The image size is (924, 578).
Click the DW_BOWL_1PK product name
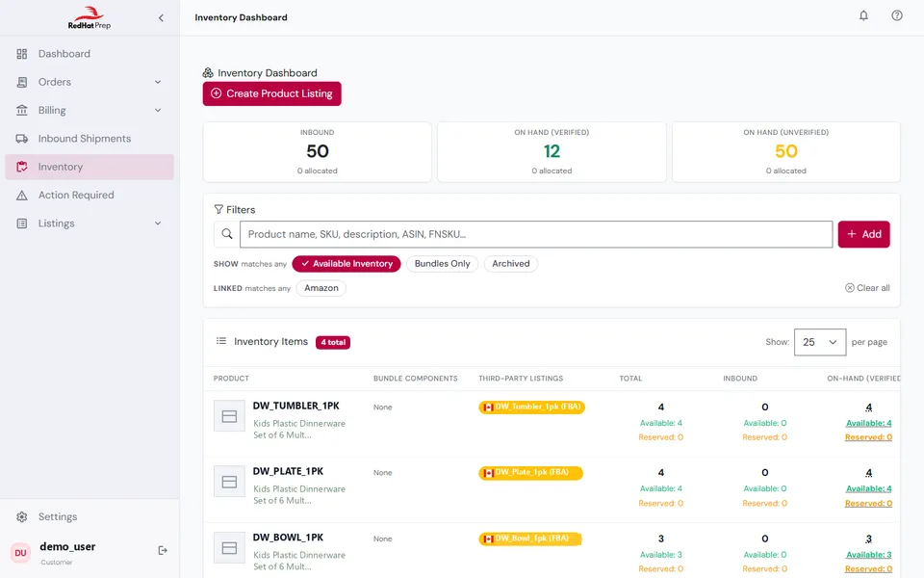tap(288, 538)
